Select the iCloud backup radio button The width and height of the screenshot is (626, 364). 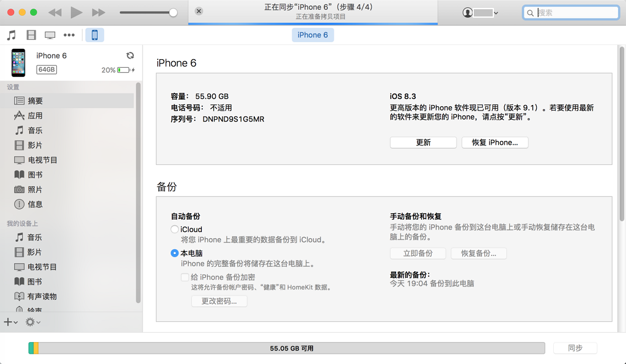(x=174, y=229)
